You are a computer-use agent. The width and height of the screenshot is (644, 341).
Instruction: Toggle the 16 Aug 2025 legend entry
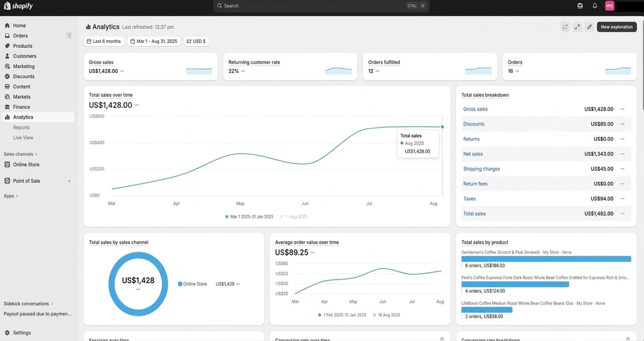[x=386, y=315]
